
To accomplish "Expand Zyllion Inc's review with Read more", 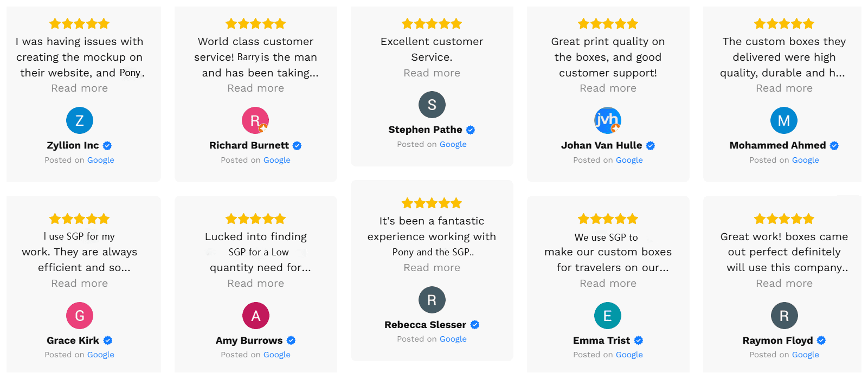I will click(x=80, y=88).
